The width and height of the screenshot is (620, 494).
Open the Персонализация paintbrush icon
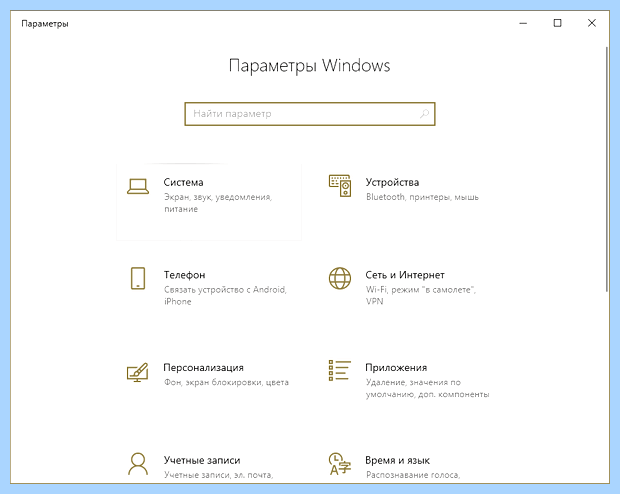pos(138,372)
